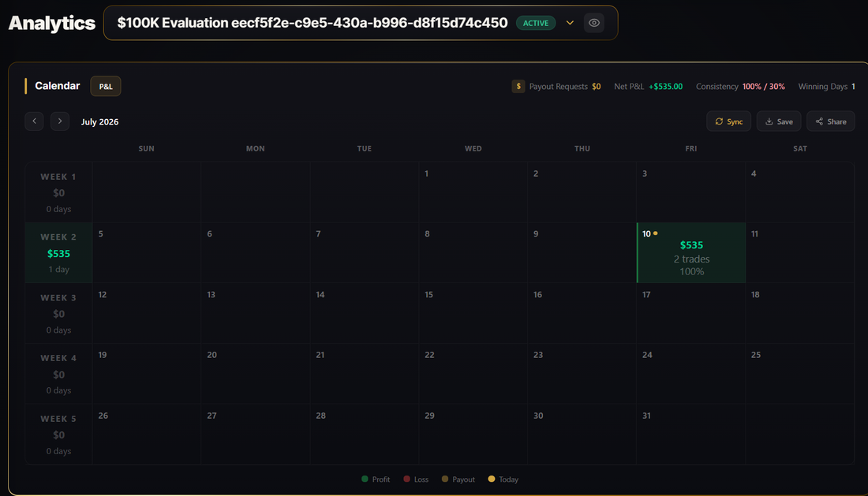
Task: Click the July 2026 month label
Action: [99, 121]
